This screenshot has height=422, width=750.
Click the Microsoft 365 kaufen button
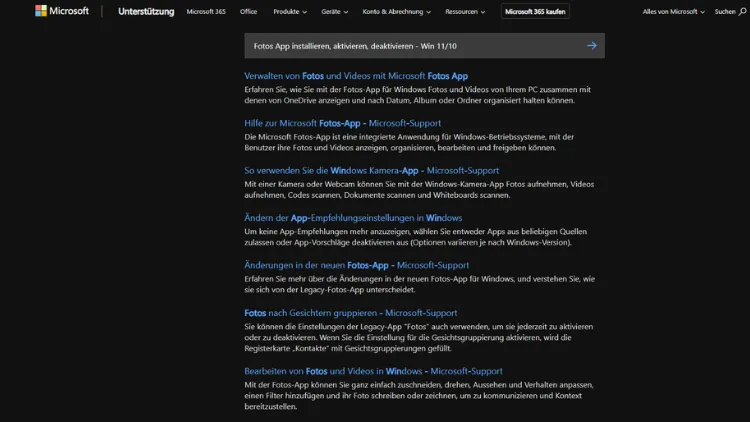coord(535,11)
